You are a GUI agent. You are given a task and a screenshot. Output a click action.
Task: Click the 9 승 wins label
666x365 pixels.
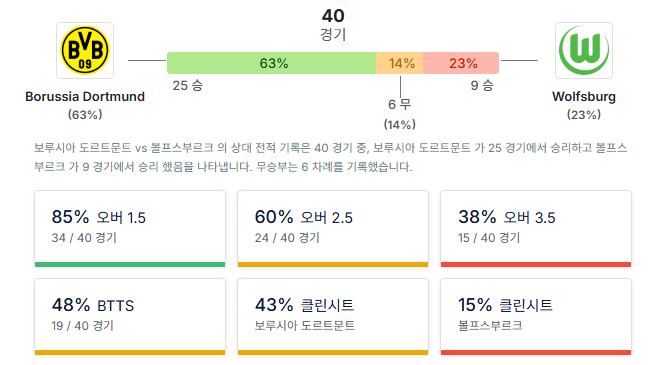click(482, 85)
